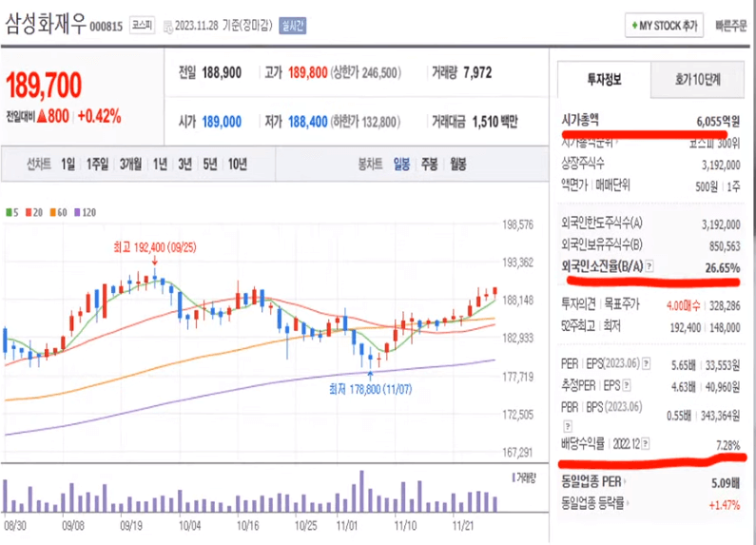This screenshot has height=545, width=756.
Task: Click the 저가 188,400 value
Action: point(307,122)
